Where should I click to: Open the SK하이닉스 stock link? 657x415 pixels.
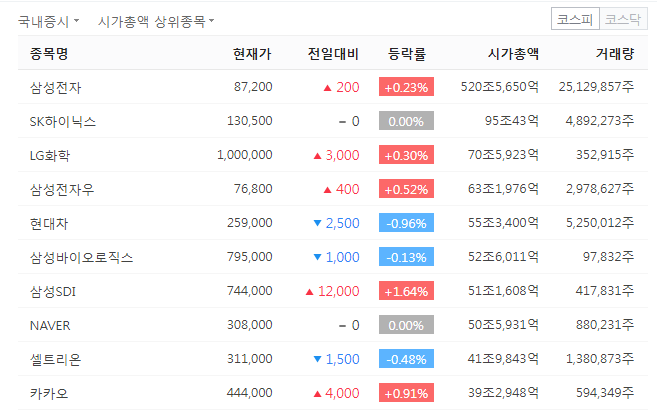tap(63, 122)
